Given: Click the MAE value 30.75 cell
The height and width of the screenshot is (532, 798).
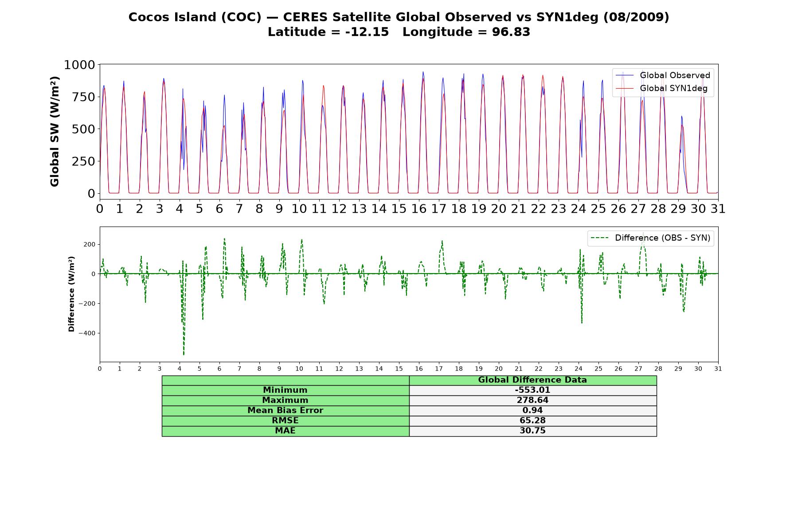Looking at the screenshot, I should [x=532, y=431].
